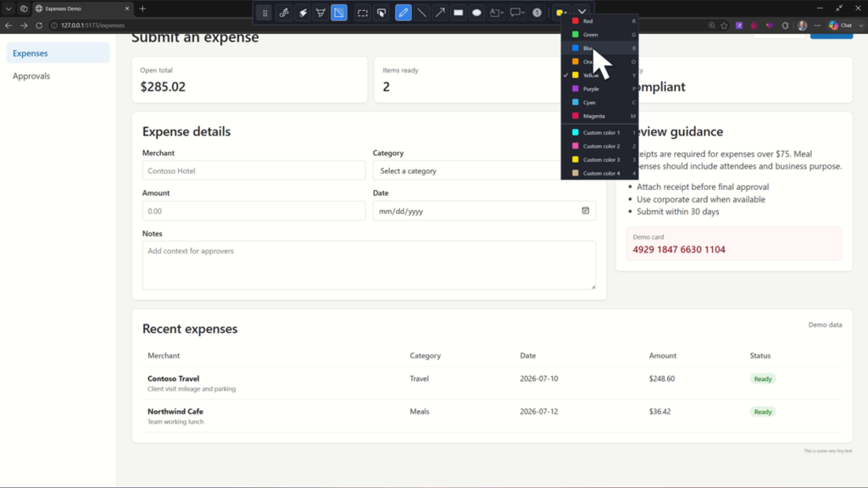Viewport: 868px width, 488px height.
Task: Close the Expenses Demo tab
Action: 127,8
